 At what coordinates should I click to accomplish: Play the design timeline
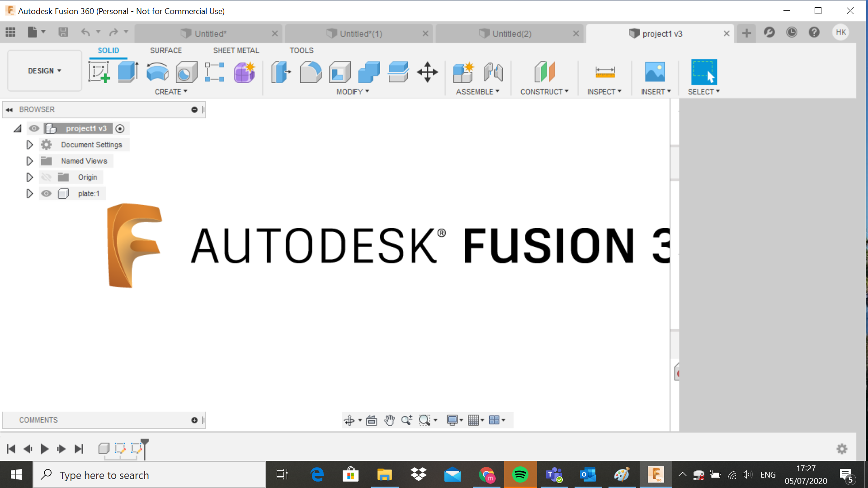point(44,449)
